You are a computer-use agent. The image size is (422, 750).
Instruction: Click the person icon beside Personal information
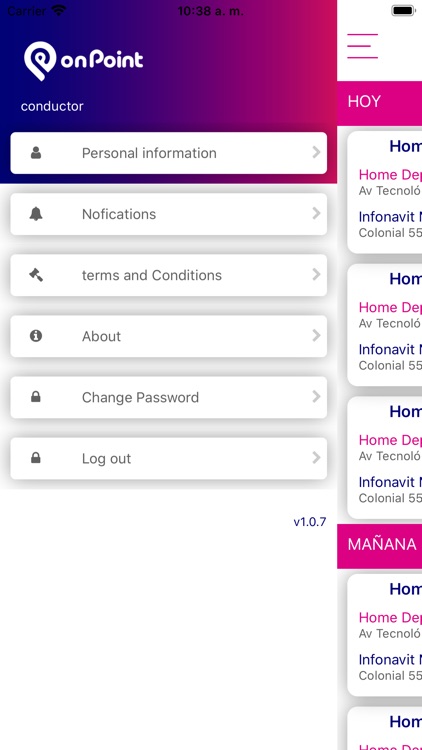tap(36, 153)
